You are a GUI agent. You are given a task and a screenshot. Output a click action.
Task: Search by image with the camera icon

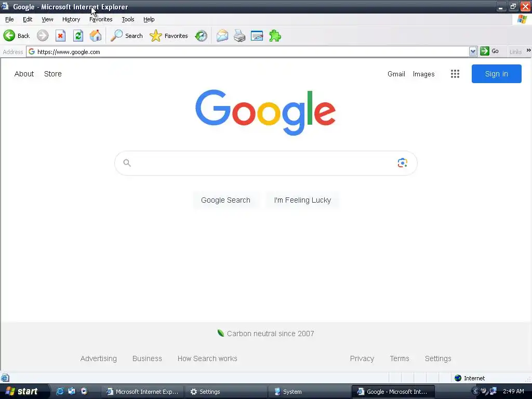point(403,163)
